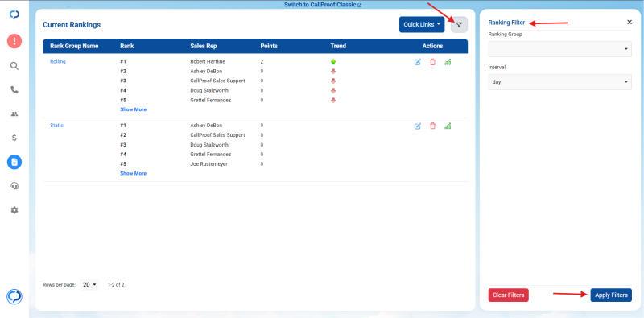The width and height of the screenshot is (644, 318).
Task: Open the dollar sign sales icon
Action: pos(14,138)
